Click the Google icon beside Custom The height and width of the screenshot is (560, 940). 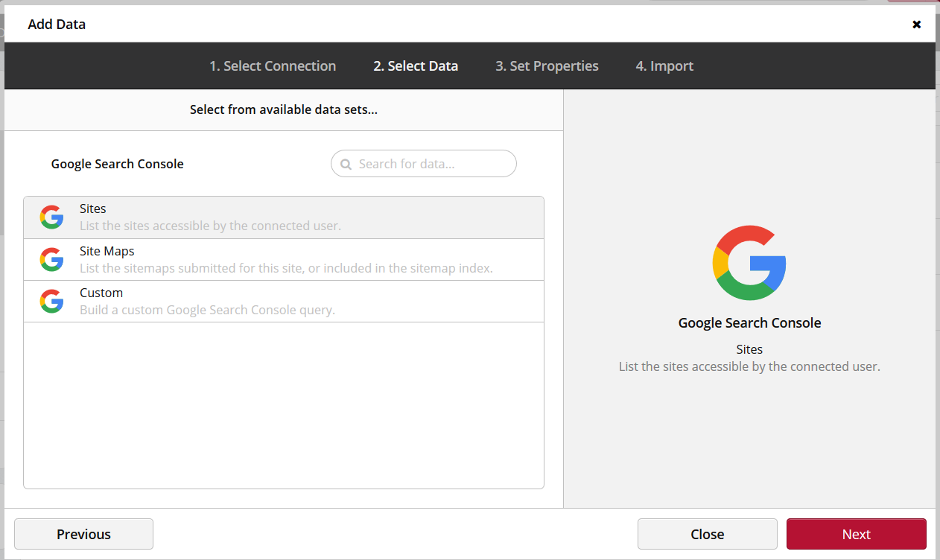pos(52,301)
